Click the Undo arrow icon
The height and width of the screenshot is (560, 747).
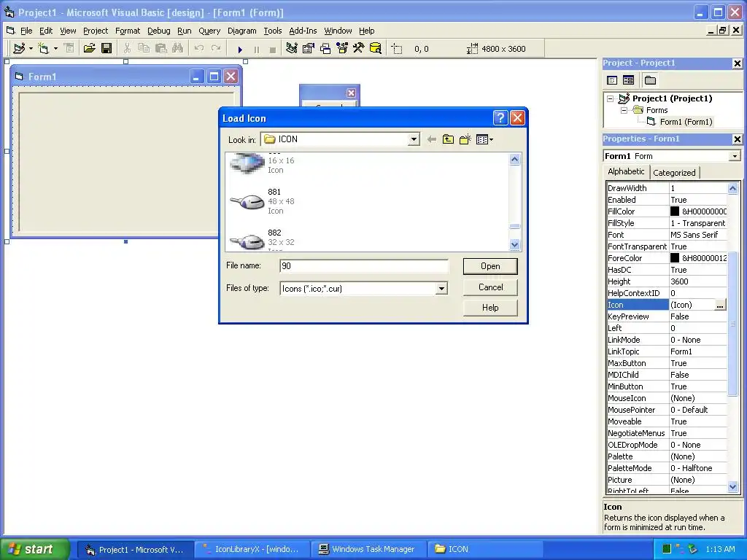tap(199, 49)
